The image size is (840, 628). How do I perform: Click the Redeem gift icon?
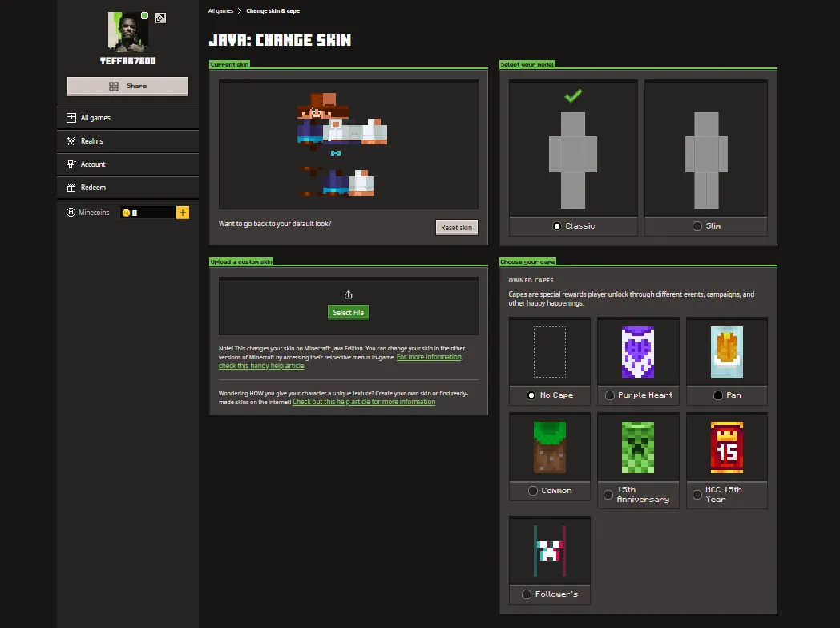coord(71,188)
